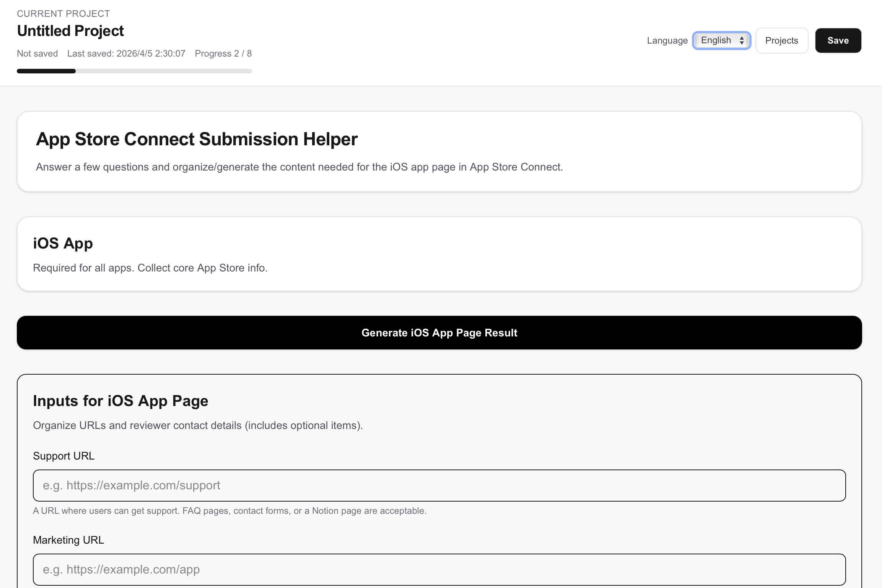Viewport: 882px width, 588px height.
Task: Focus the Marketing URL input field
Action: 439,569
